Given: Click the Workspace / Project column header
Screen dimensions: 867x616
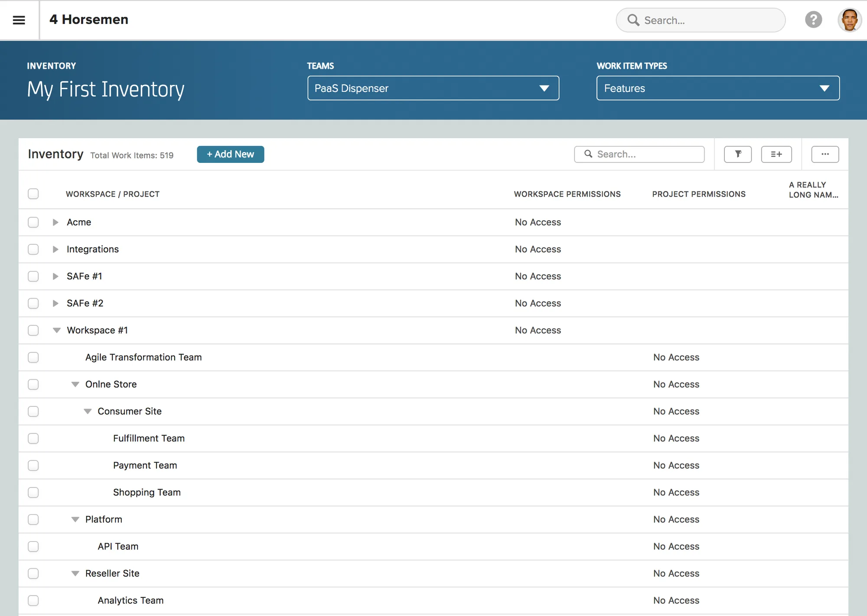Looking at the screenshot, I should [113, 194].
